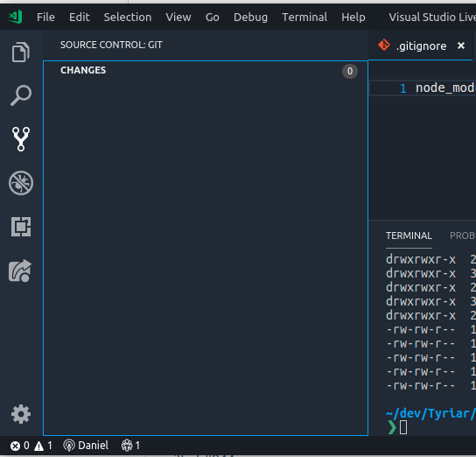This screenshot has width=476, height=457.
Task: Open the Live Share activity bar icon
Action: click(20, 271)
